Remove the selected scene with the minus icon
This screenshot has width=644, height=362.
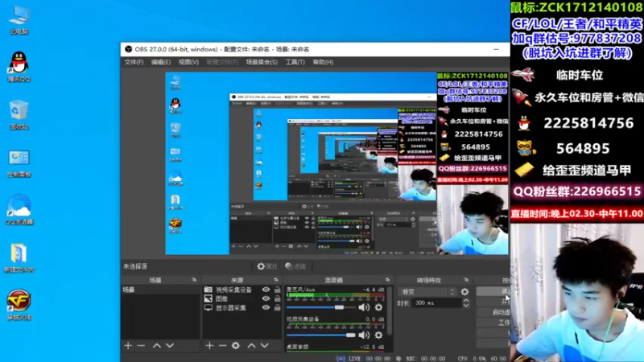(141, 346)
